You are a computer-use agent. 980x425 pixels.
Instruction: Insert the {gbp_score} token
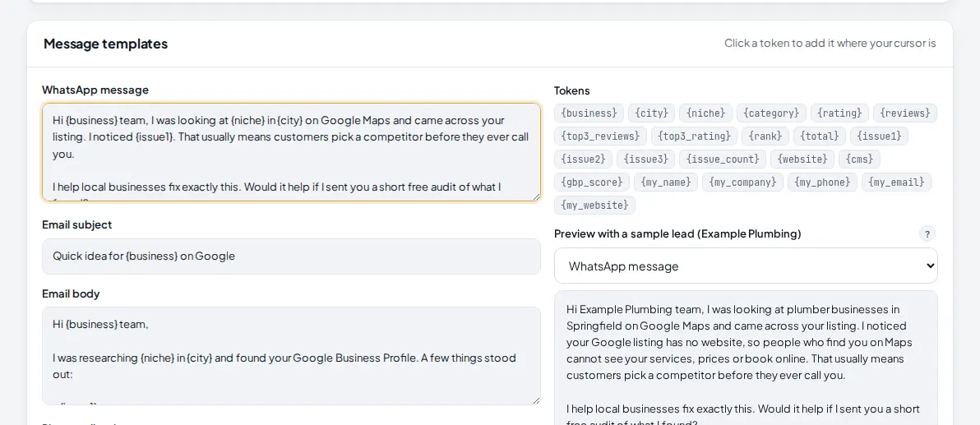tap(592, 182)
